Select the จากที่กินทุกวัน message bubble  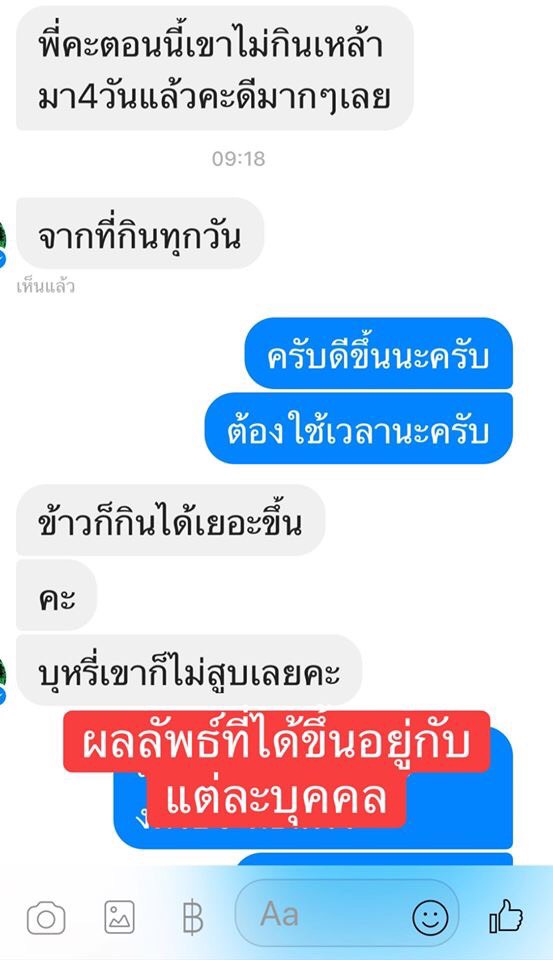[140, 233]
